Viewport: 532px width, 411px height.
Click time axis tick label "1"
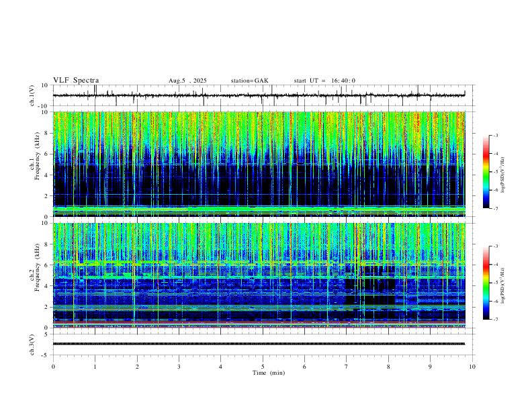coord(95,367)
